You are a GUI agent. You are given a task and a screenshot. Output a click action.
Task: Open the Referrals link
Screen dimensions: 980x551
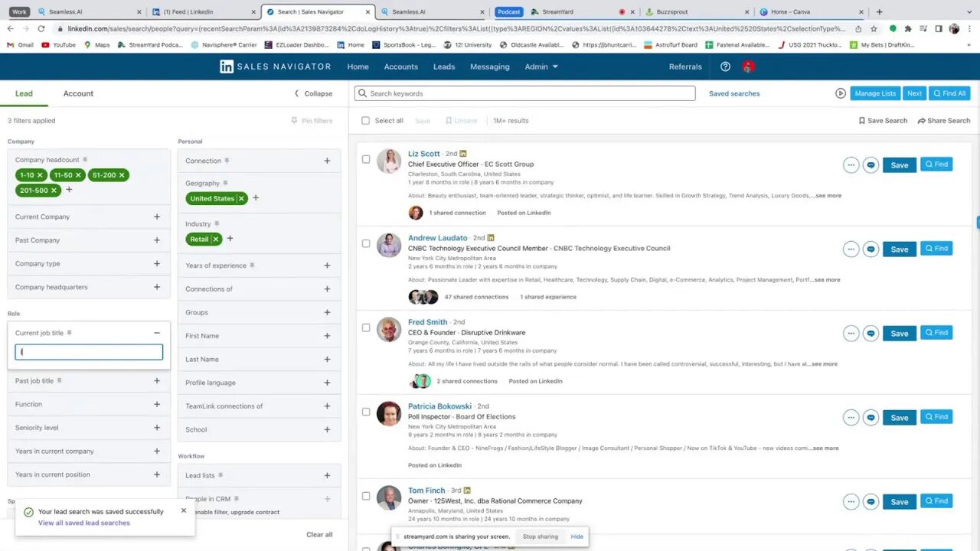click(685, 67)
